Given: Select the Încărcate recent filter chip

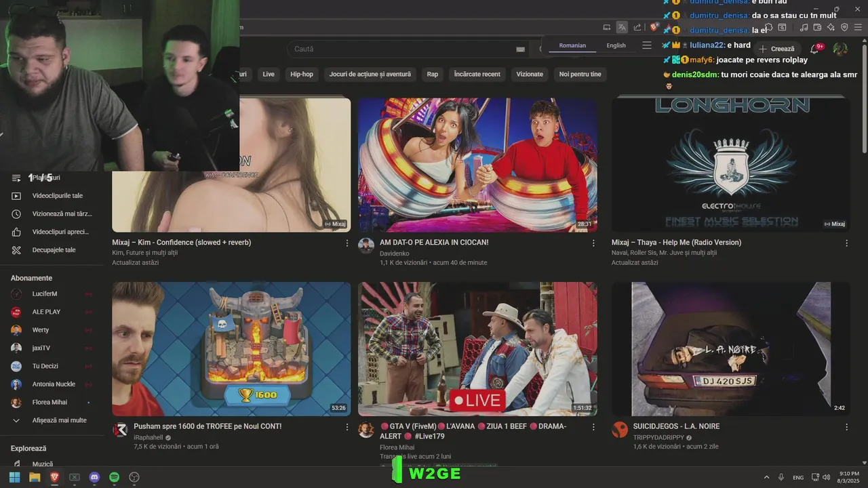Looking at the screenshot, I should [477, 74].
